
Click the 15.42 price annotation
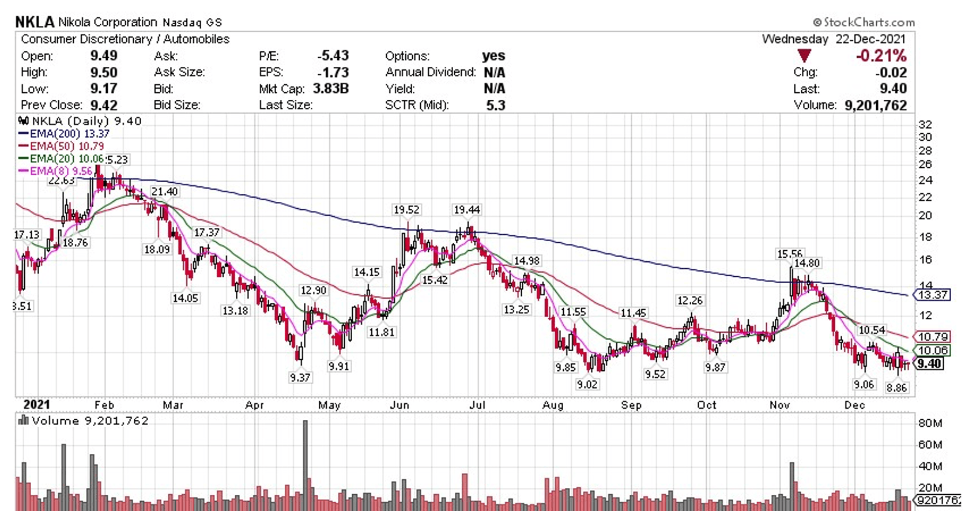pos(435,280)
